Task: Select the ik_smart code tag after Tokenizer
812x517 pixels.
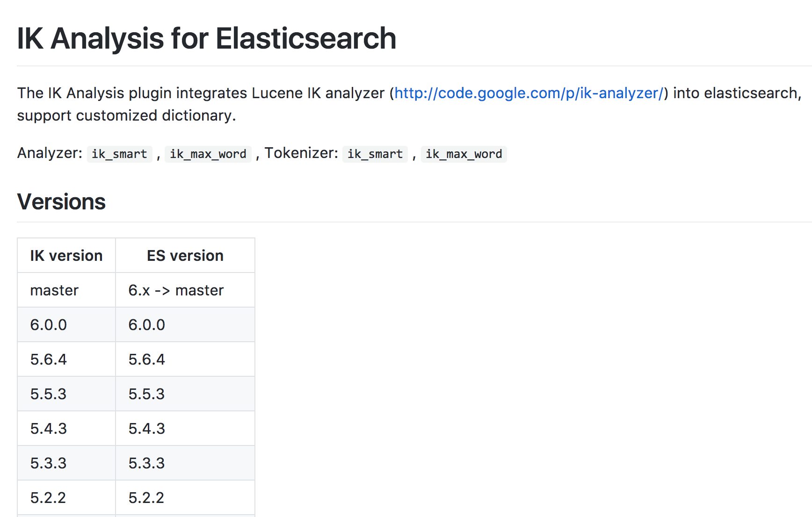Action: [375, 154]
